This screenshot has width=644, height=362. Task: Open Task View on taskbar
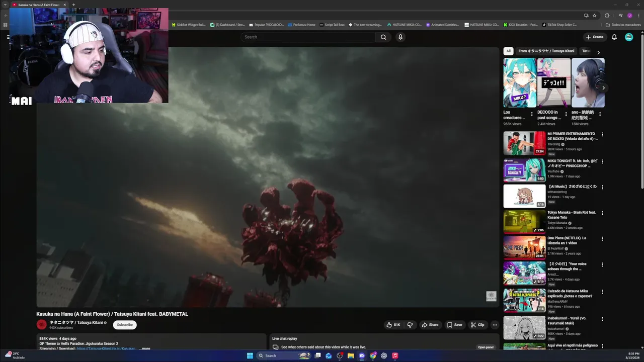(317, 355)
